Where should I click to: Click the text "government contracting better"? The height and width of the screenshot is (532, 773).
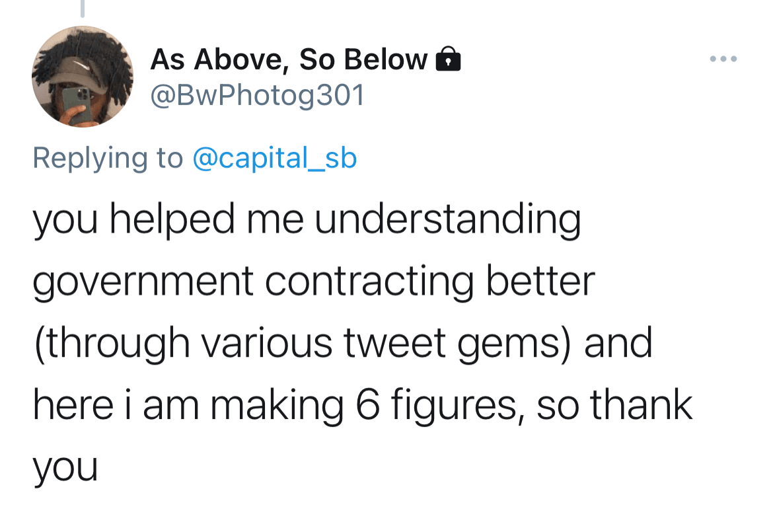[313, 282]
